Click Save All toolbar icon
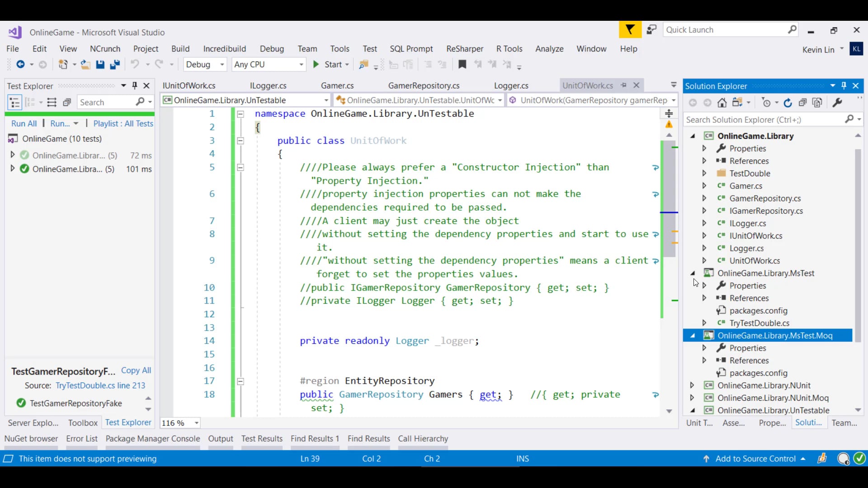The image size is (868, 488). point(115,65)
